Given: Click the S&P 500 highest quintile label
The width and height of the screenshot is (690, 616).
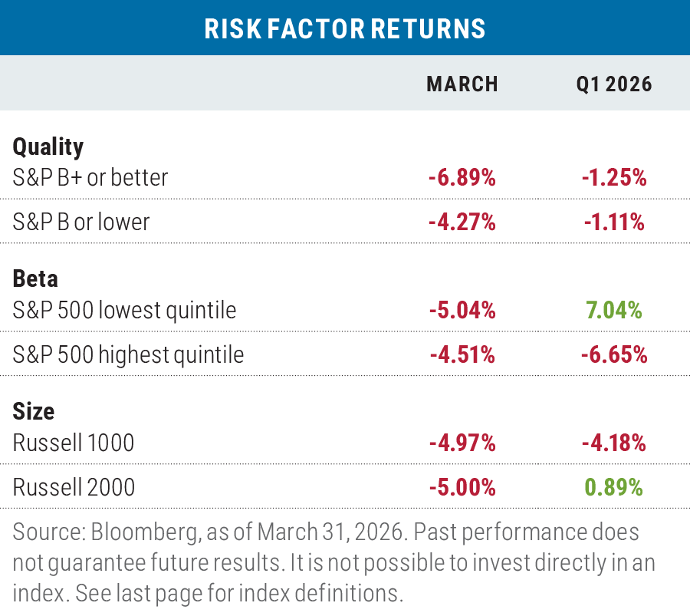Looking at the screenshot, I should click(128, 354).
